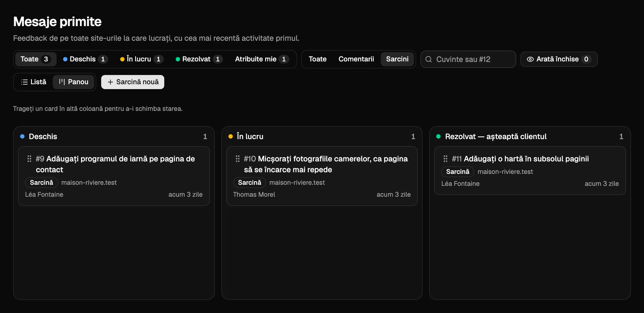
Task: Click maison-riviere.test on card #11
Action: tap(505, 172)
